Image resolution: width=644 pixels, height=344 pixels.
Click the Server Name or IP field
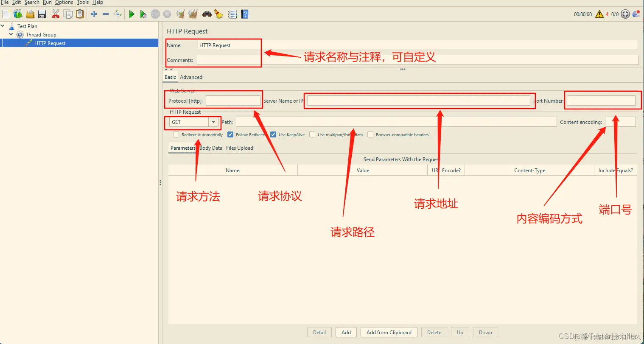point(419,101)
